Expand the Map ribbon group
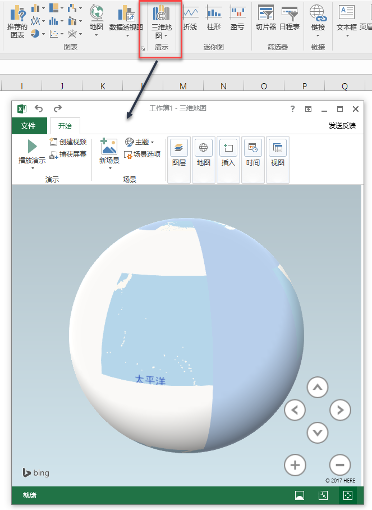The height and width of the screenshot is (510, 372). [203, 160]
